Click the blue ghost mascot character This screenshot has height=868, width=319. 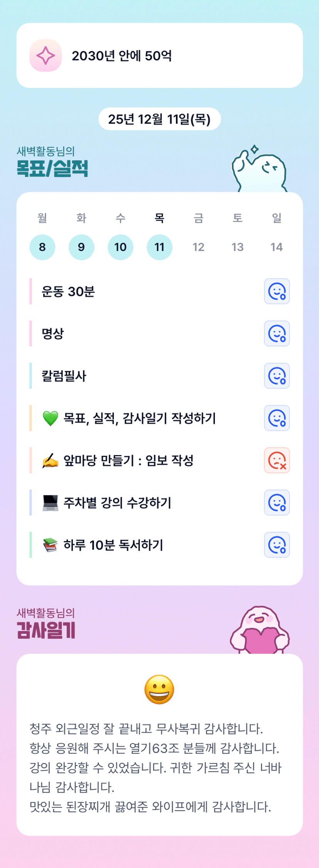pyautogui.click(x=260, y=171)
